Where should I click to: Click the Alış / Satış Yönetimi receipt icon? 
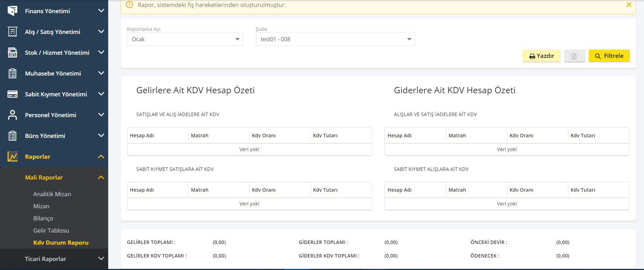click(12, 32)
